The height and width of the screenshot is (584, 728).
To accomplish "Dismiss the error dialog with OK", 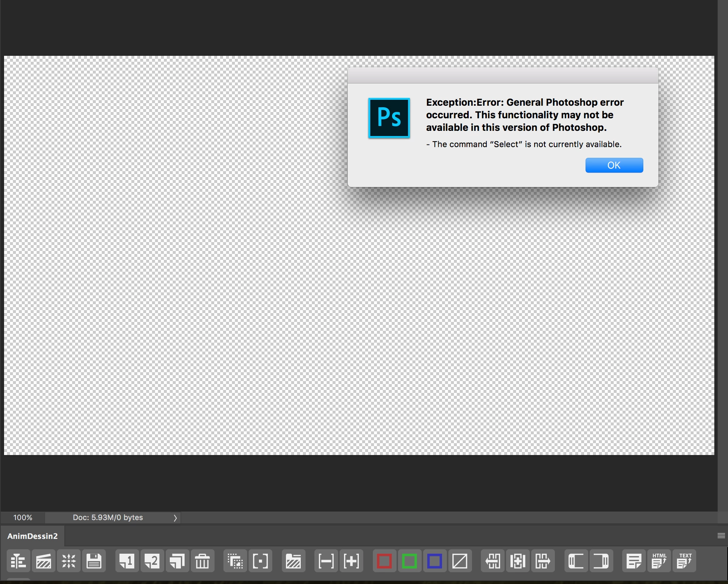I will 614,165.
